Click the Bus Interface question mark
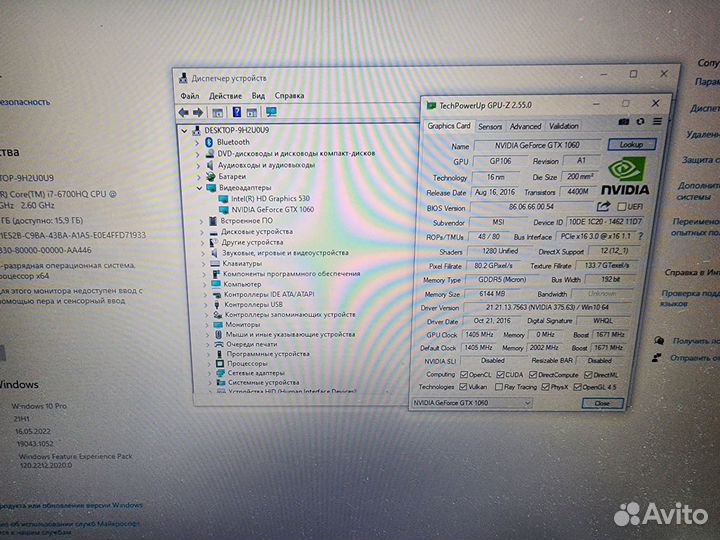Viewport: 720px width, 540px height. [x=641, y=236]
